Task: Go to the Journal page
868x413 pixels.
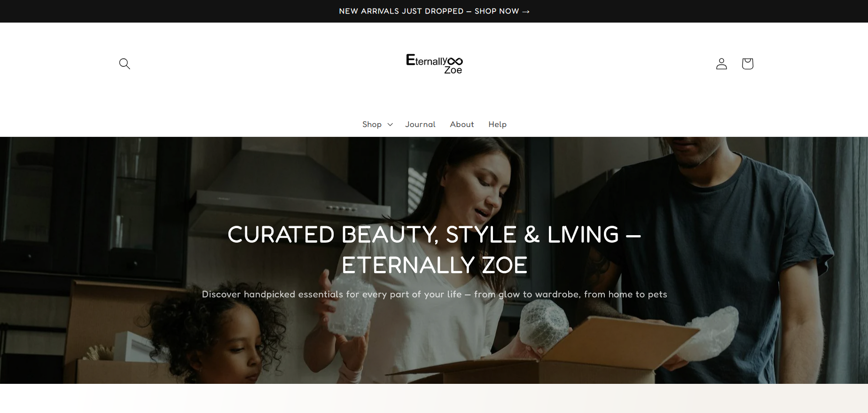Action: 420,124
